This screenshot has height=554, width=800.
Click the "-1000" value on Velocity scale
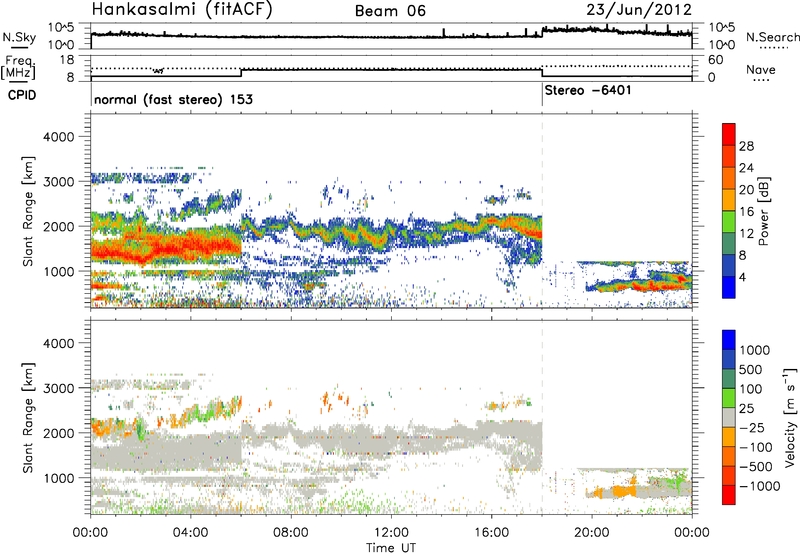coord(760,486)
